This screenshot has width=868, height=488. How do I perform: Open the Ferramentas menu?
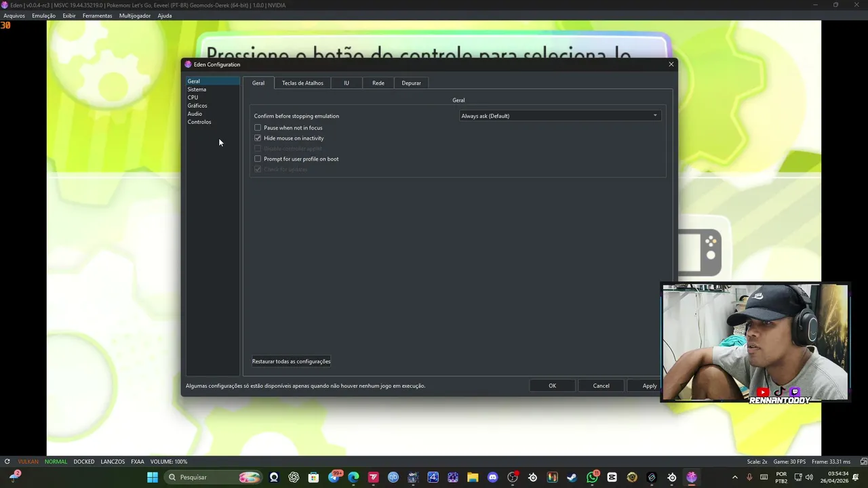(x=98, y=16)
